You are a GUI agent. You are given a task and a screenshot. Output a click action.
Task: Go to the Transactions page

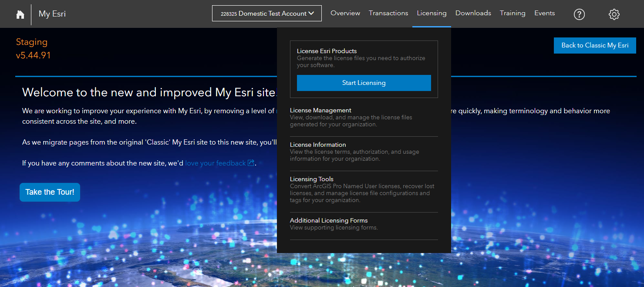point(388,13)
